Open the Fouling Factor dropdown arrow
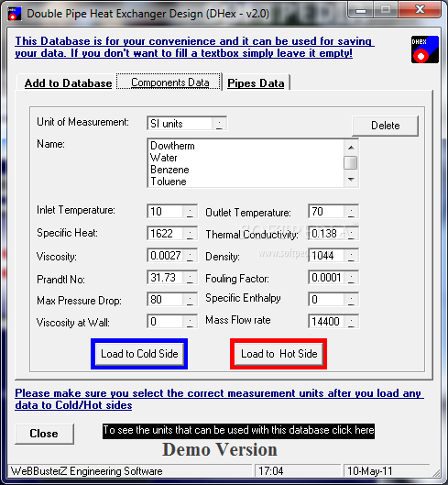The image size is (448, 485). point(351,278)
